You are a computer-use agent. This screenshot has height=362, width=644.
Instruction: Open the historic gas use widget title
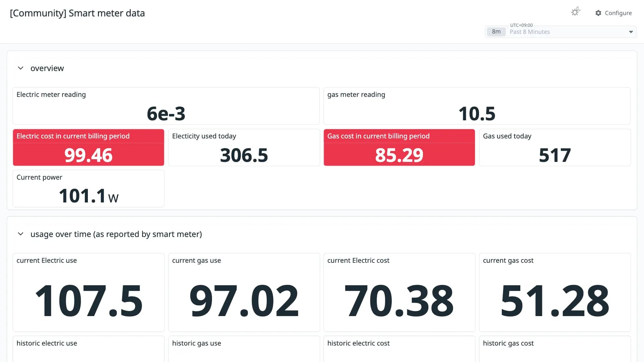197,343
